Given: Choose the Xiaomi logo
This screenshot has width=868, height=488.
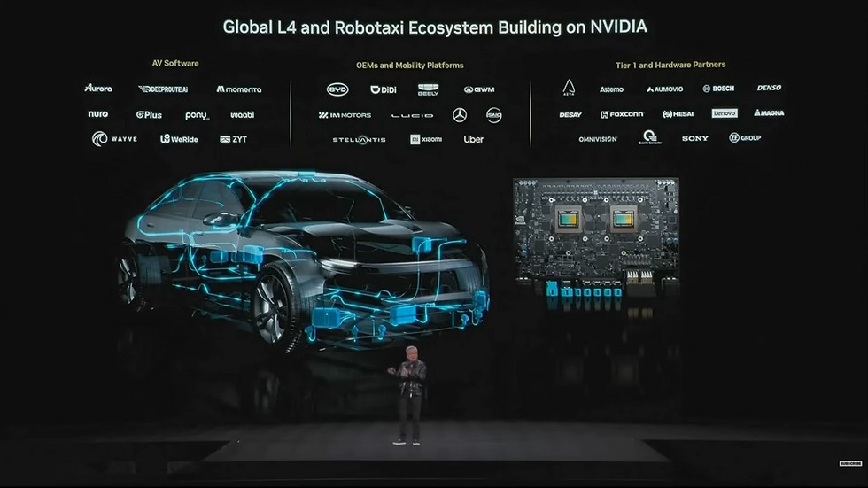Looking at the screenshot, I should pos(426,139).
